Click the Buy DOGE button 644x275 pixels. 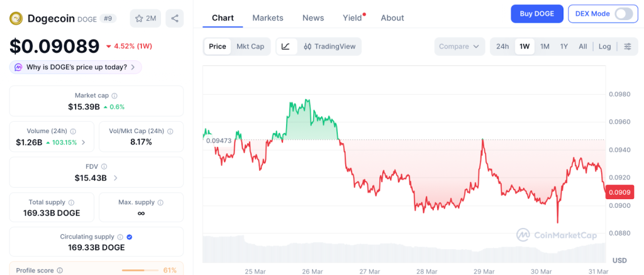[536, 14]
